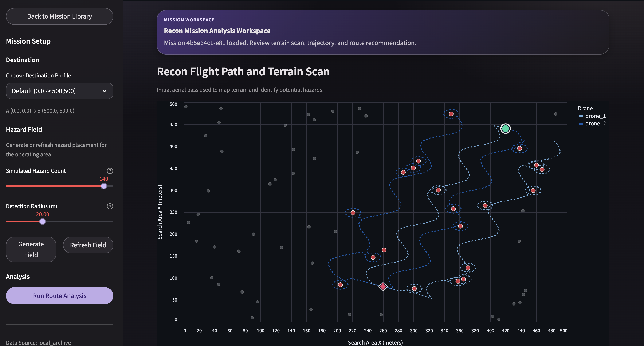Click the pink diamond start marker
Screen dimensions: 644x346
tap(383, 286)
